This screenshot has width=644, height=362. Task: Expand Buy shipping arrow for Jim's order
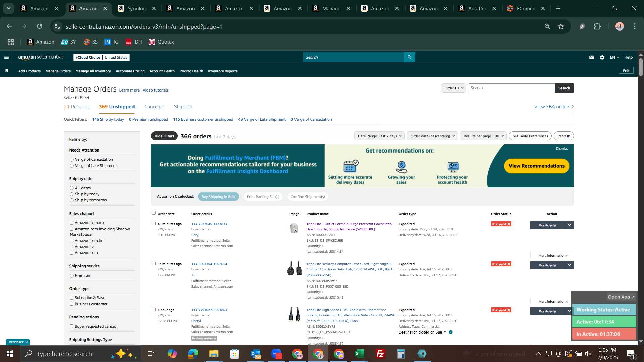point(569,265)
